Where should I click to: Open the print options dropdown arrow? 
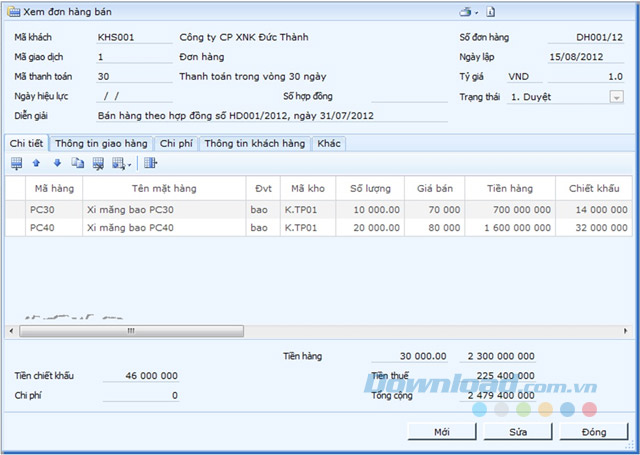(x=476, y=13)
